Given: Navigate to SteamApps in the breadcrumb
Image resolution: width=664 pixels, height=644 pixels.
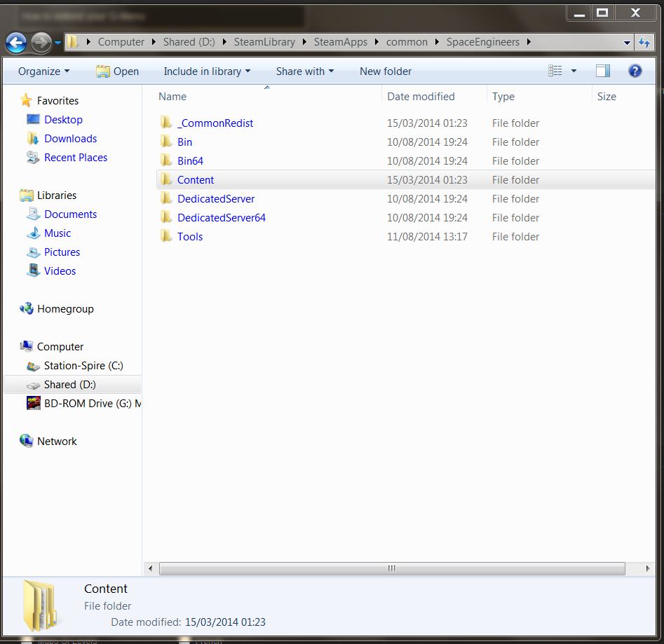Looking at the screenshot, I should (x=341, y=42).
